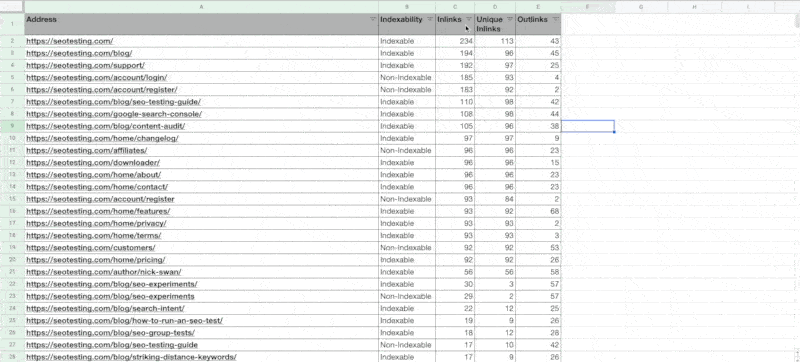Select column A header
This screenshot has height=362, width=800.
pyautogui.click(x=202, y=7)
